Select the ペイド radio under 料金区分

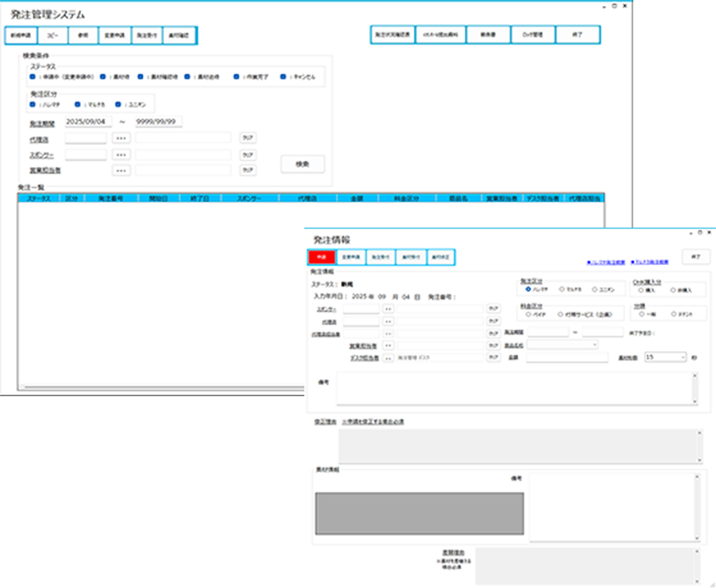coord(527,314)
